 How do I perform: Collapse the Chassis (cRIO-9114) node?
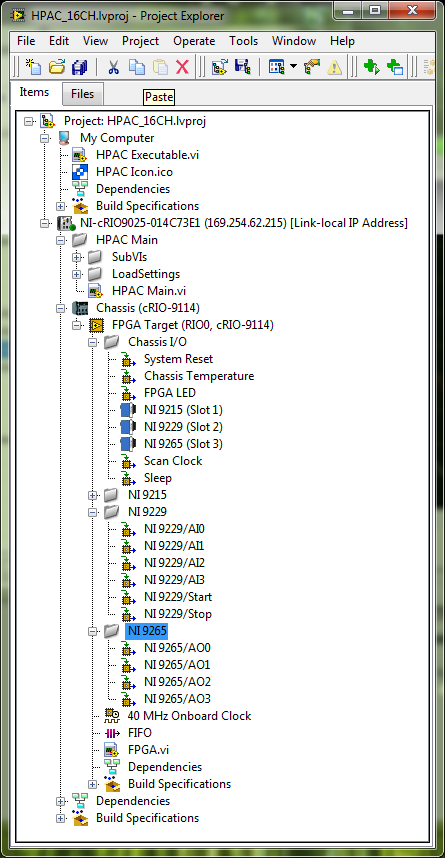(61, 309)
